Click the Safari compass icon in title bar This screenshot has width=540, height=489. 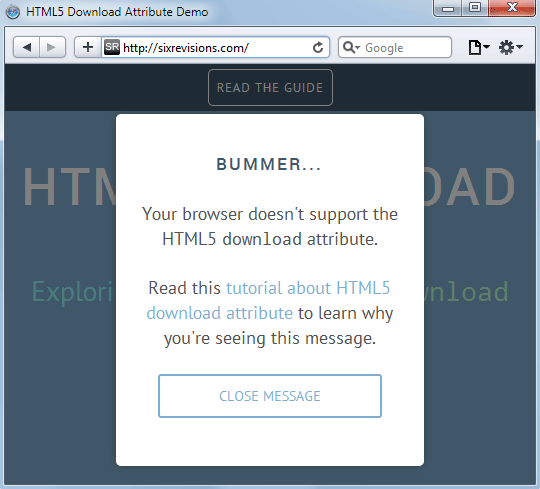click(x=13, y=12)
